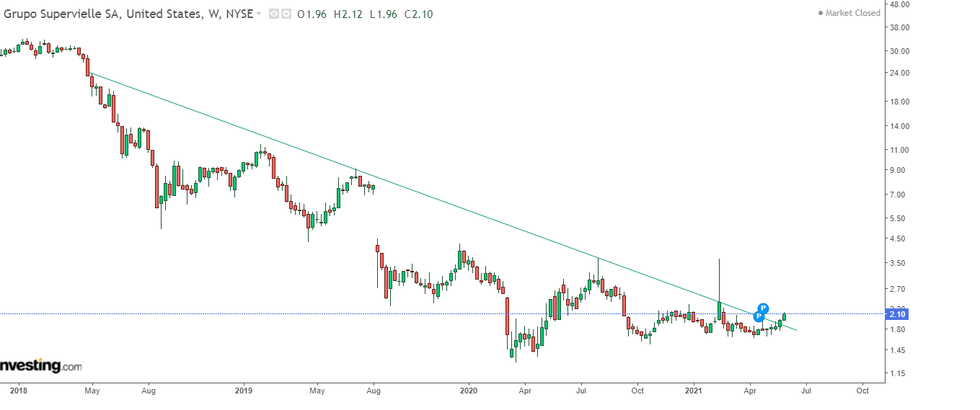This screenshot has width=980, height=410.
Task: Click the 24.00 price scale label
Action: pos(899,73)
